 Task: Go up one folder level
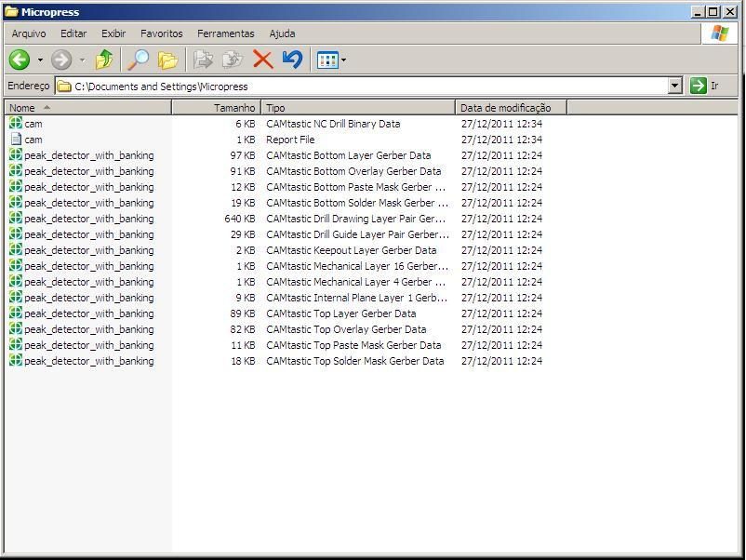coord(104,60)
